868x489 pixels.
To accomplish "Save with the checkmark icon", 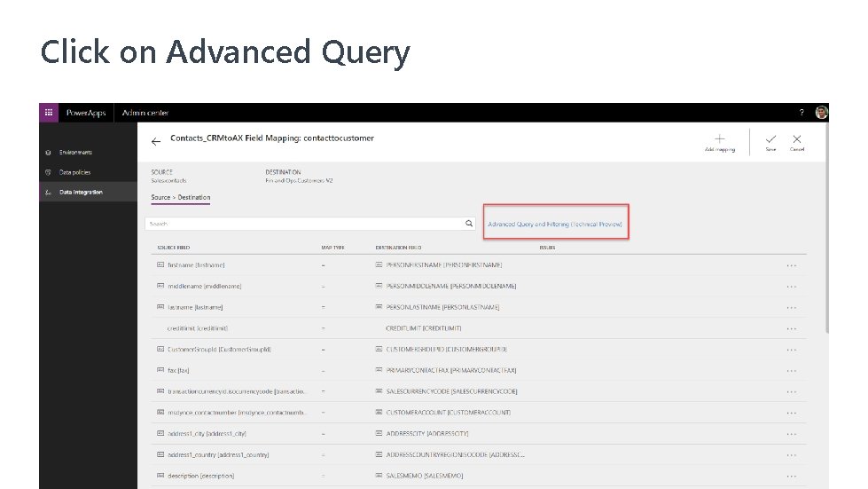I will click(770, 139).
